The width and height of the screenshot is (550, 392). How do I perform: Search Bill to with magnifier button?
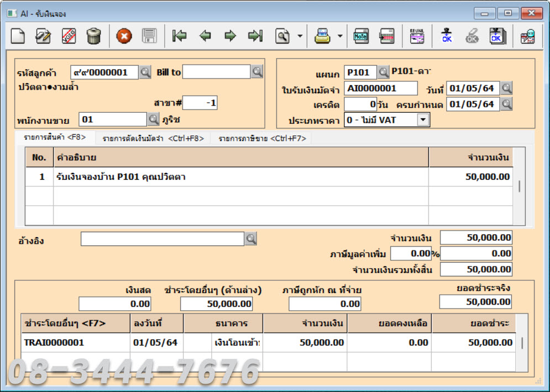pyautogui.click(x=257, y=72)
